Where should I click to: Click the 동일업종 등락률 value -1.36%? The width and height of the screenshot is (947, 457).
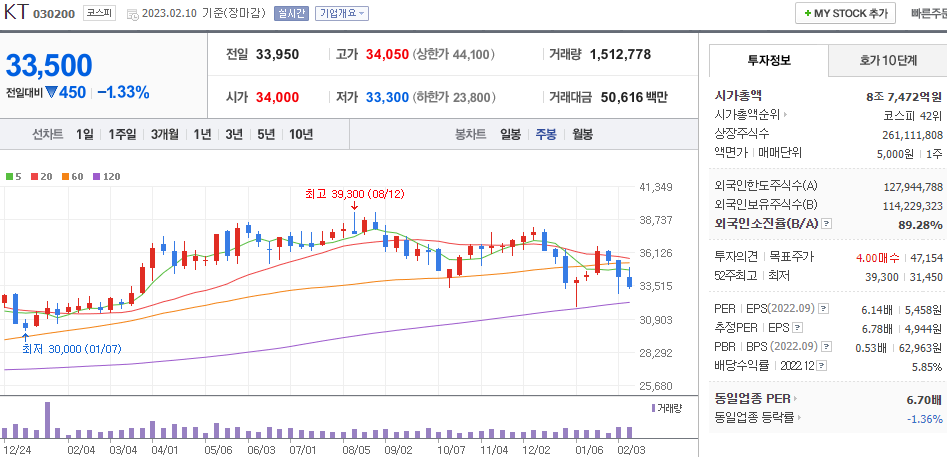924,418
